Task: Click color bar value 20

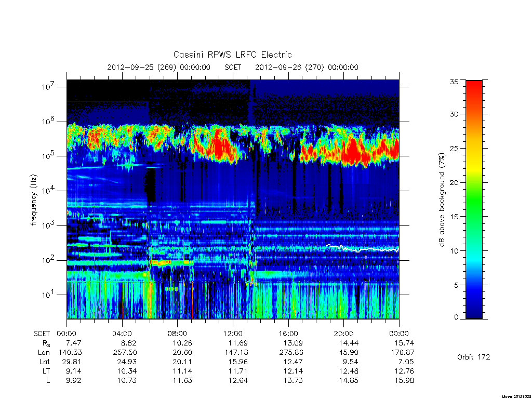Action: coord(454,182)
